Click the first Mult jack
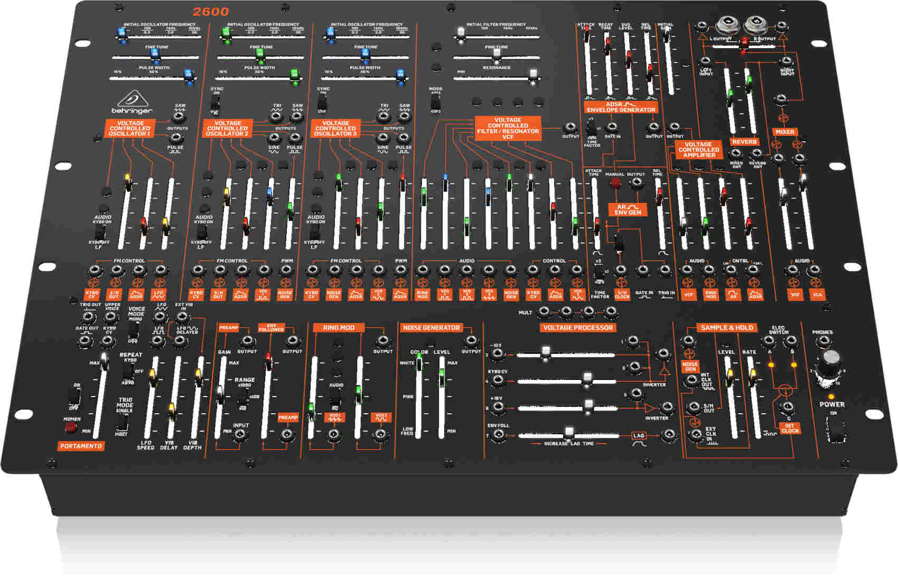The height and width of the screenshot is (588, 898). [544, 312]
